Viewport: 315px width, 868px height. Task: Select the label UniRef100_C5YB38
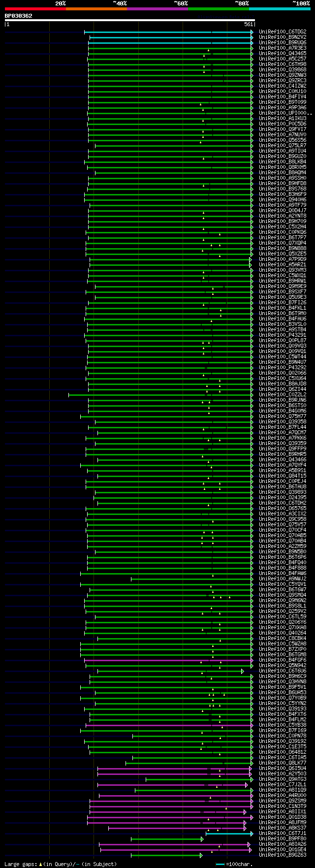point(283,725)
